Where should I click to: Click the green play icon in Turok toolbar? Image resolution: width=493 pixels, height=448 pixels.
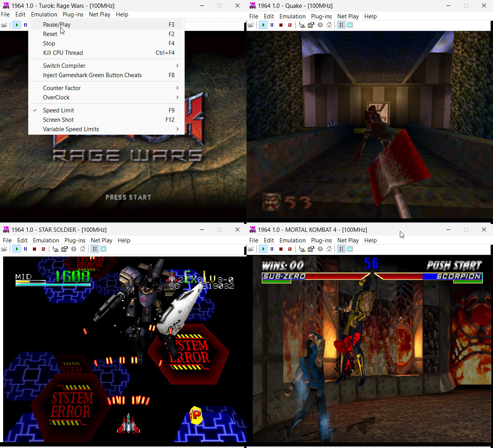17,25
